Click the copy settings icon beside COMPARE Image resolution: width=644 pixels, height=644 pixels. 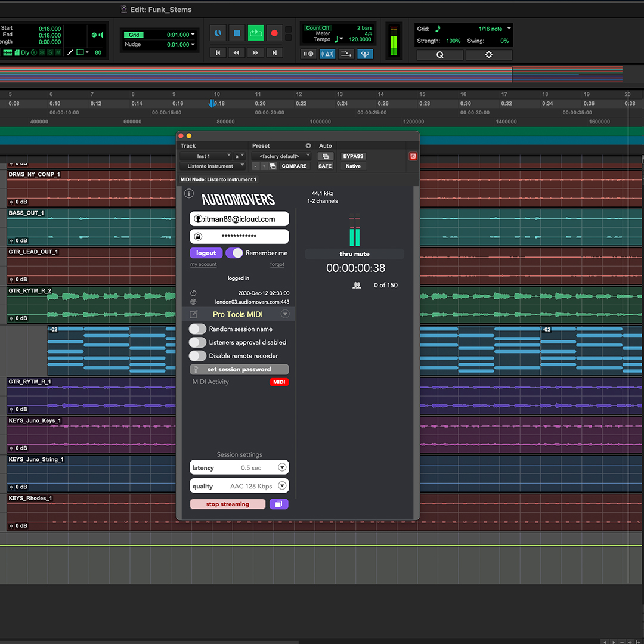click(x=273, y=166)
